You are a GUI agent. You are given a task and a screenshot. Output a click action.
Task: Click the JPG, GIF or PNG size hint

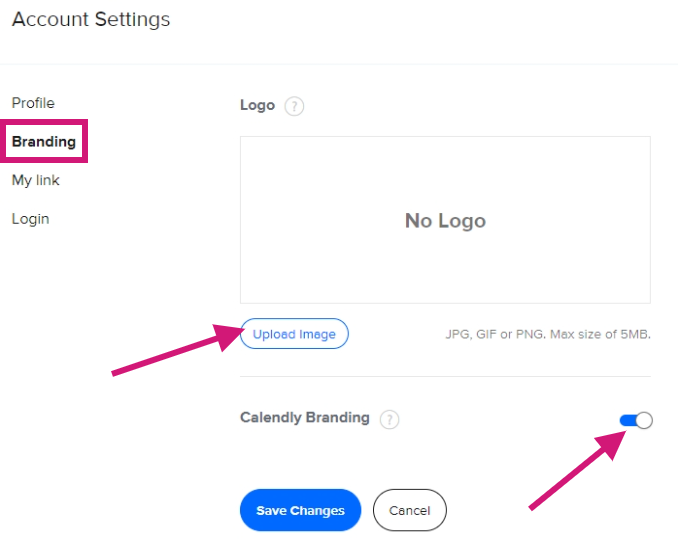pyautogui.click(x=548, y=334)
